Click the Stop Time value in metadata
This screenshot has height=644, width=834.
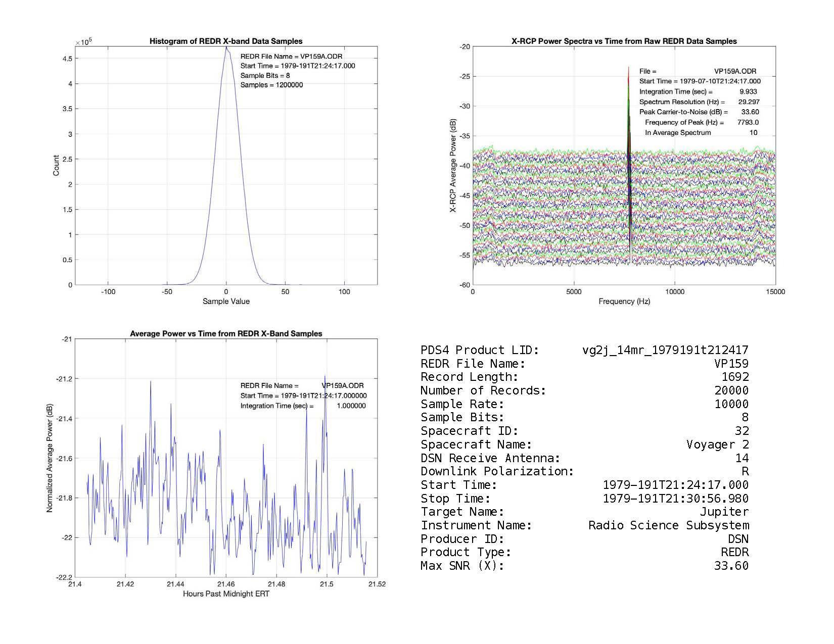point(675,499)
